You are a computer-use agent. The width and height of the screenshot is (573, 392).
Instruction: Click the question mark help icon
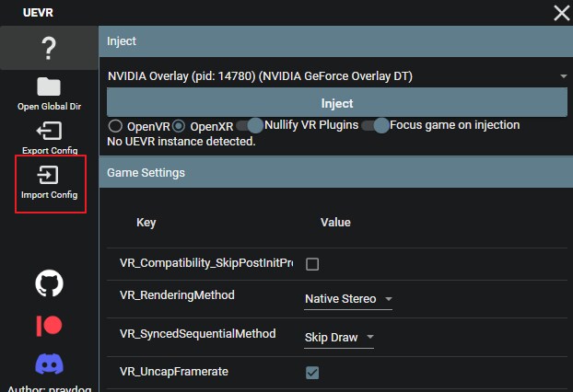(x=49, y=48)
